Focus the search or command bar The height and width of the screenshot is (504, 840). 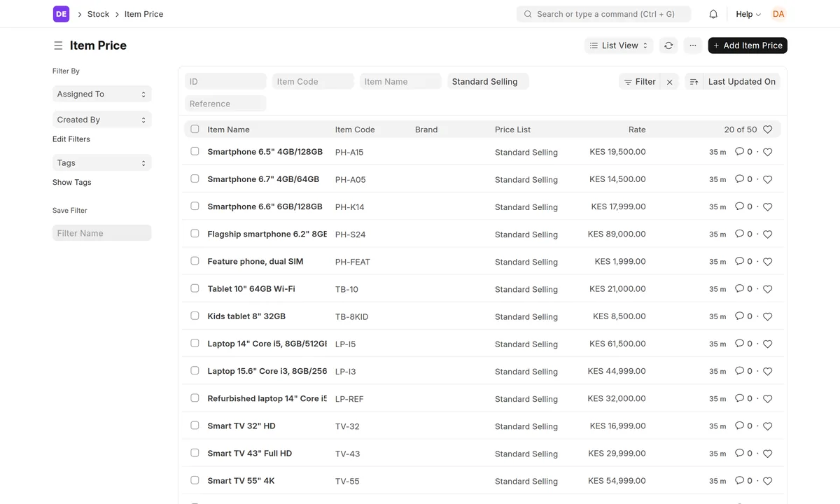[x=603, y=14]
